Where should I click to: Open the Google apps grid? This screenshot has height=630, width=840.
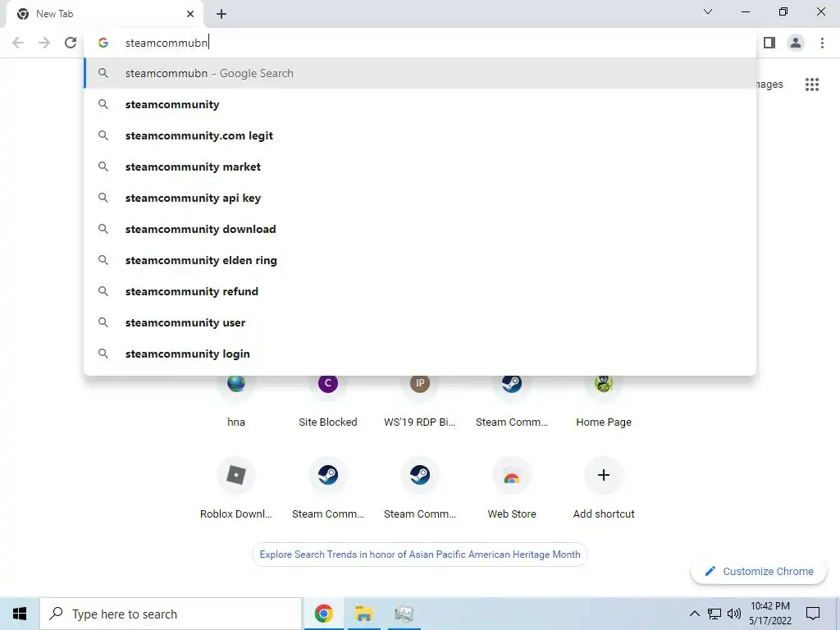point(812,84)
